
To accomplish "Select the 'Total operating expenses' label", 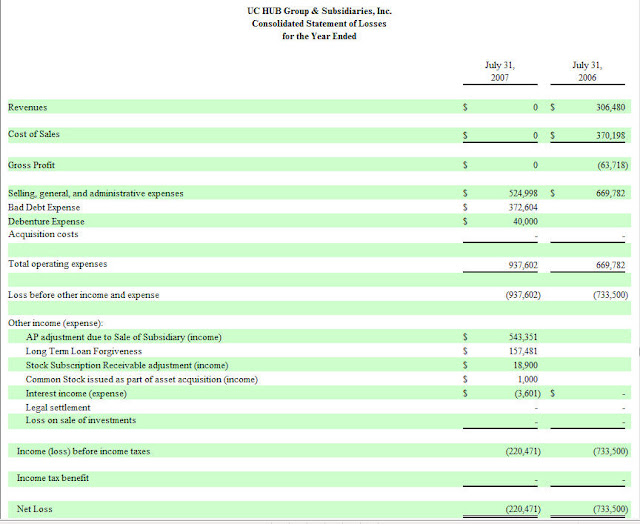I will (x=58, y=264).
